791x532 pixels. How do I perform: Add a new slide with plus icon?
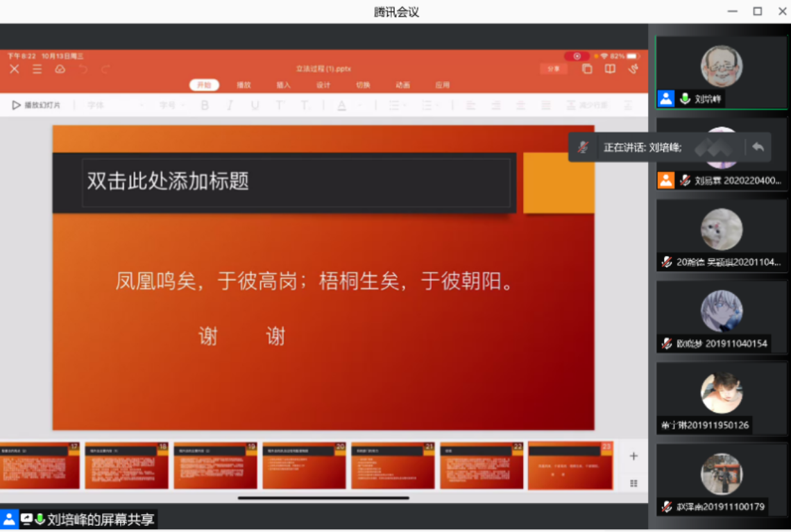click(x=633, y=456)
